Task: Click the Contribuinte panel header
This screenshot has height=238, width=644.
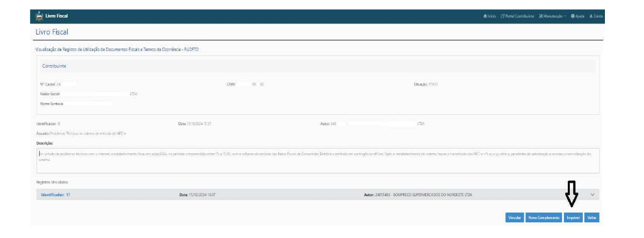Action: 318,66
